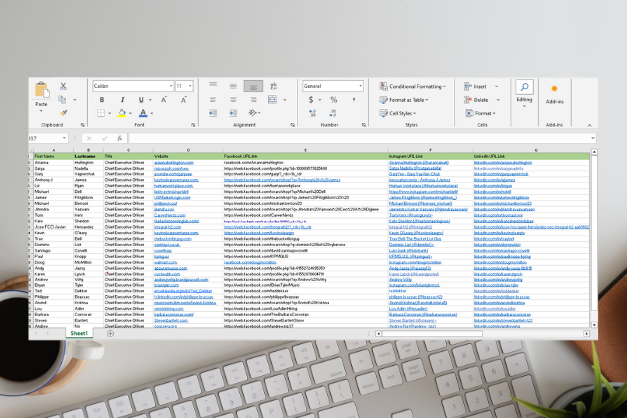Decrease the cell indent
This screenshot has width=627, height=418.
(213, 113)
